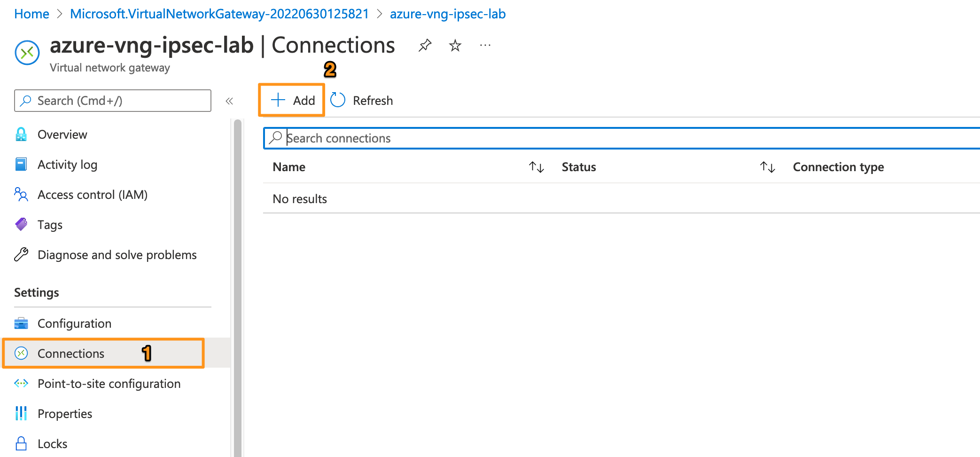Click the purple Tags icon
The height and width of the screenshot is (457, 980).
(x=21, y=224)
